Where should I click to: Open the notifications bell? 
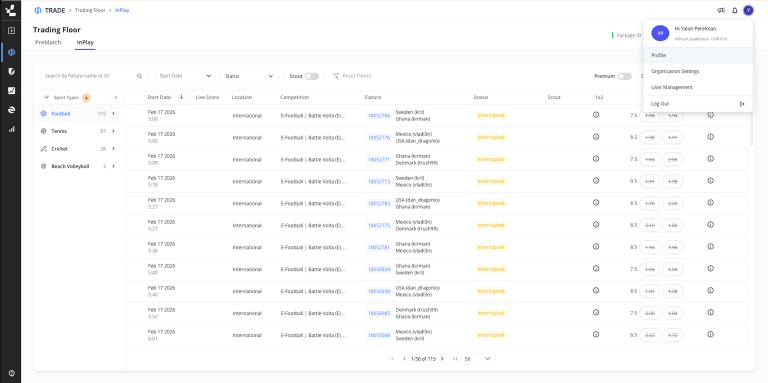click(734, 10)
